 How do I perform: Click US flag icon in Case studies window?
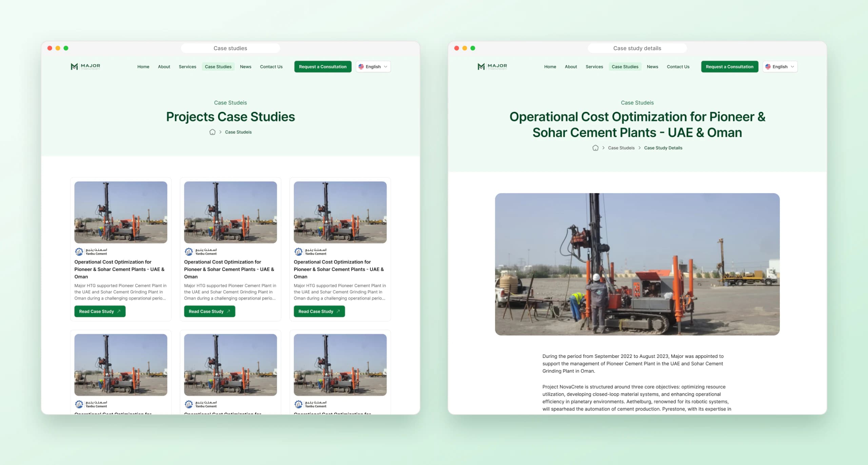[x=361, y=67]
